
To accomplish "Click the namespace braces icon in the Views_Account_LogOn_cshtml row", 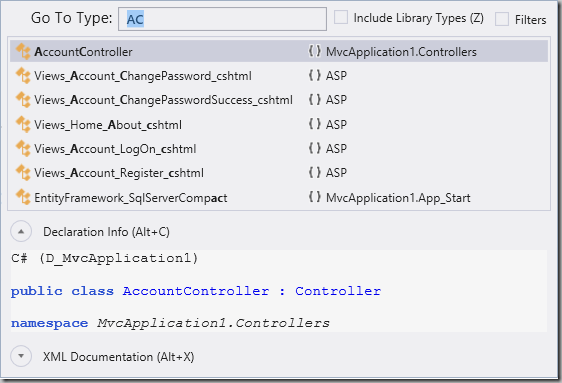I will click(315, 148).
